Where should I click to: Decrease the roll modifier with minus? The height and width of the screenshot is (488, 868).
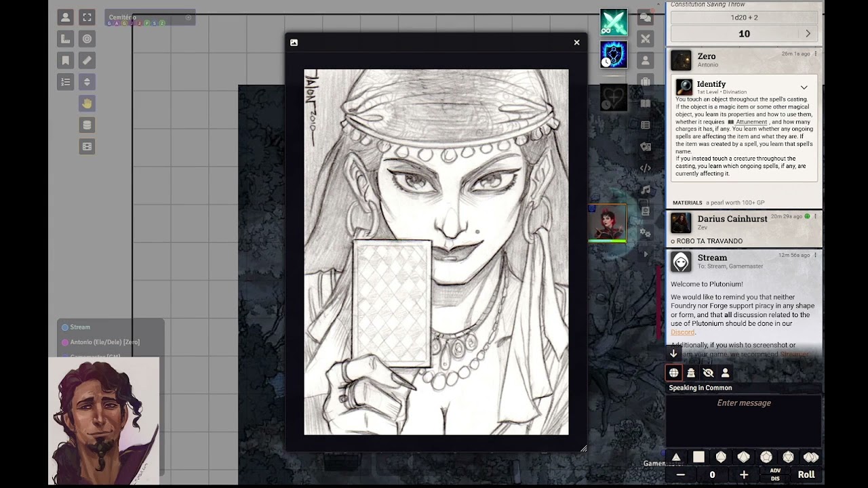680,475
